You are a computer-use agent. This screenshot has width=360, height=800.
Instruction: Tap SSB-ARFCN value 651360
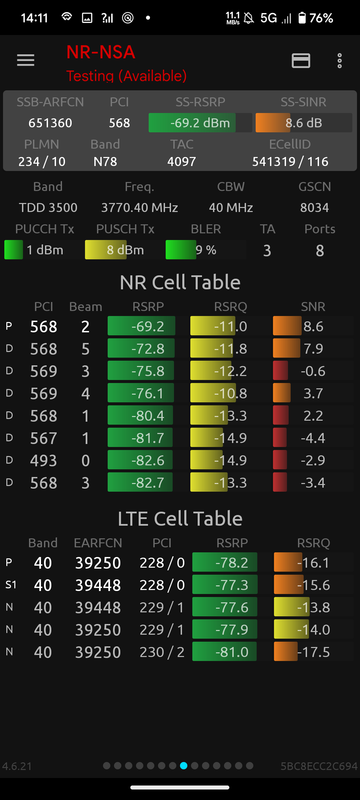point(50,123)
